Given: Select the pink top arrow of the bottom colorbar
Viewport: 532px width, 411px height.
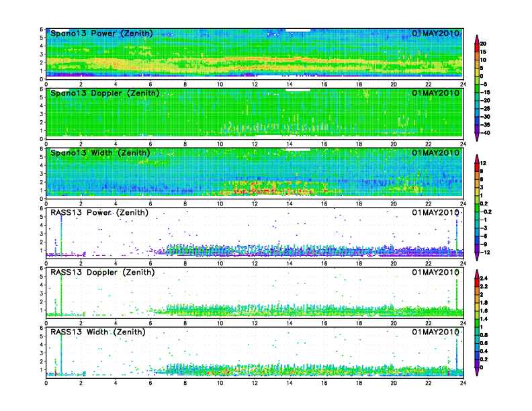Looking at the screenshot, I should [x=477, y=274].
